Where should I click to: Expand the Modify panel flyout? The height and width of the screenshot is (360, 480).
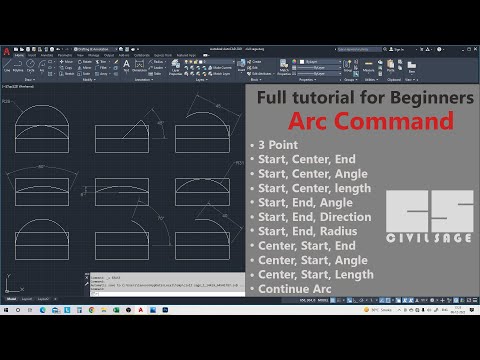(x=89, y=80)
